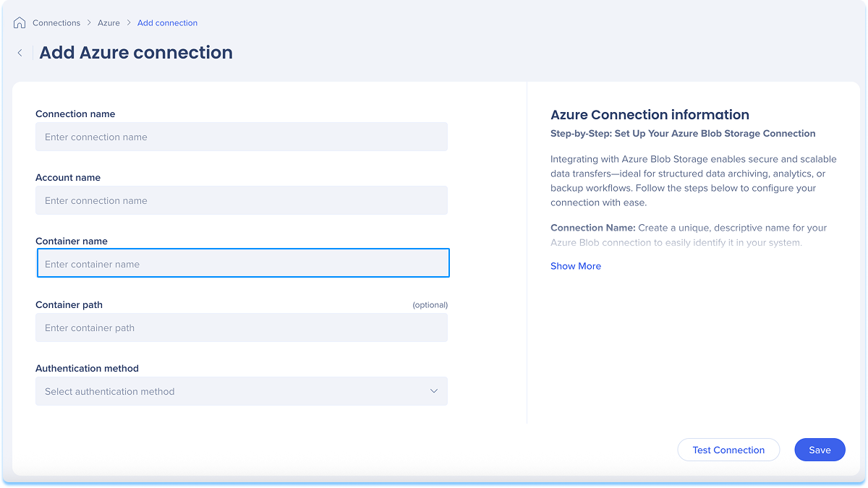Screen dimensions: 868x488
Task: Click the Test Connection button
Action: tap(728, 450)
